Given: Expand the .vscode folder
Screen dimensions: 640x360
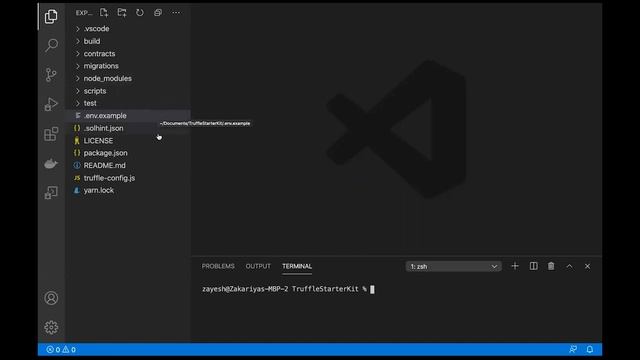Looking at the screenshot, I should pyautogui.click(x=128, y=29).
